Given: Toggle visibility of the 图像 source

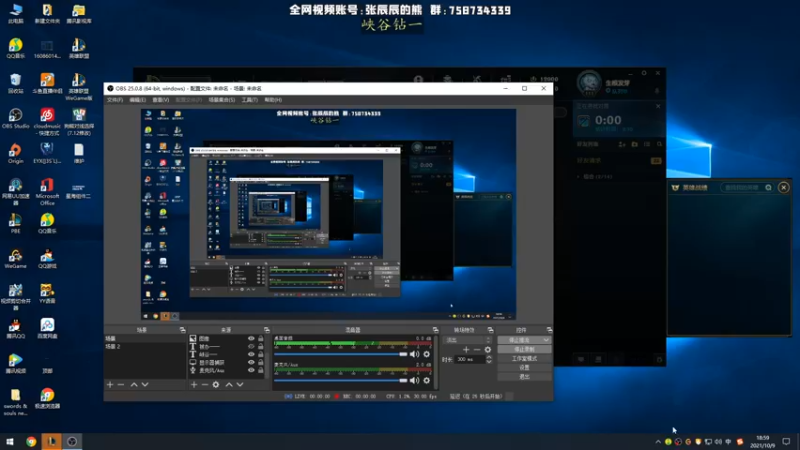Looking at the screenshot, I should point(251,338).
